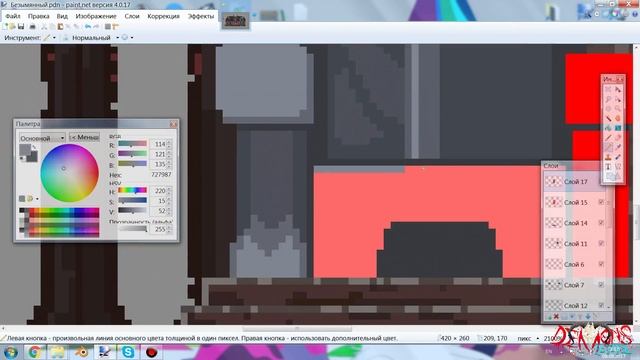
Task: Toggle visibility of Слой 11
Action: tap(601, 244)
